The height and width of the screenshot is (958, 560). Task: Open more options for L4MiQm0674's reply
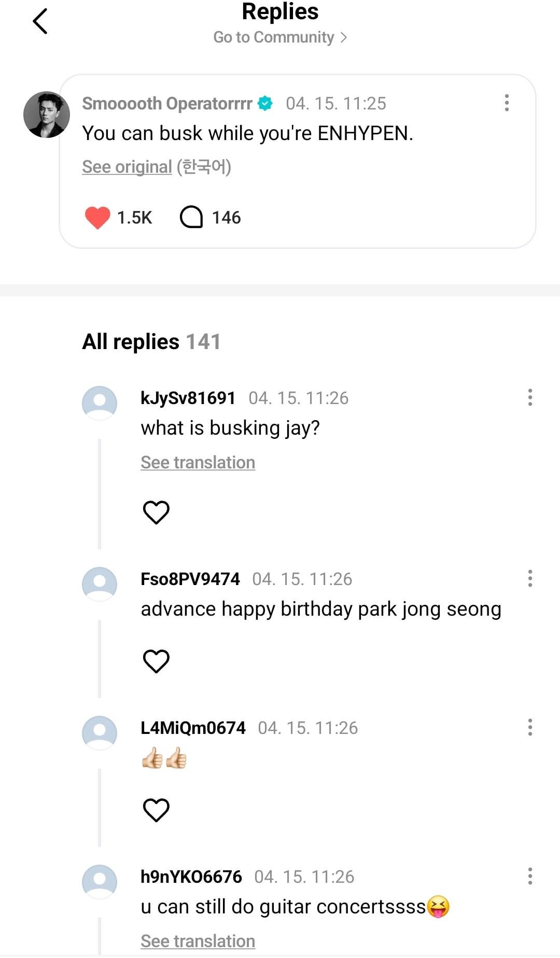pyautogui.click(x=529, y=727)
